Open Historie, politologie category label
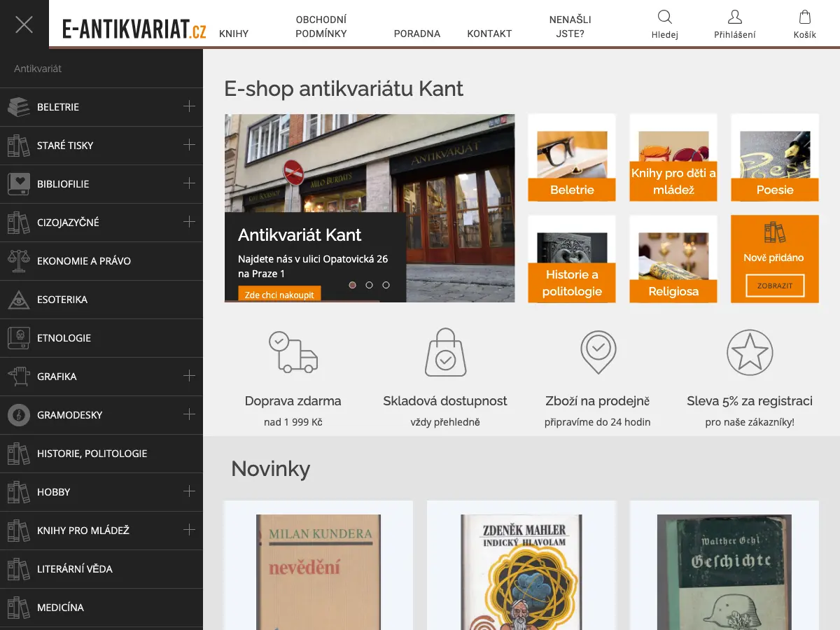 click(92, 454)
